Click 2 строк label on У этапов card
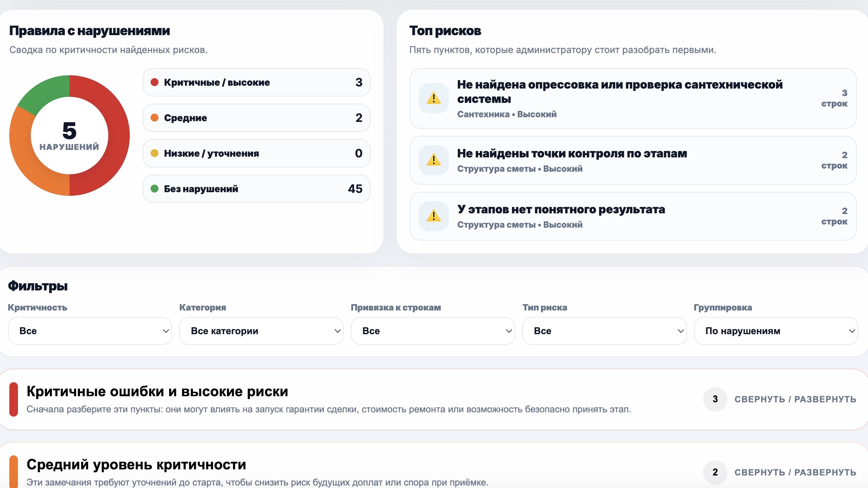Image resolution: width=868 pixels, height=488 pixels. click(835, 216)
